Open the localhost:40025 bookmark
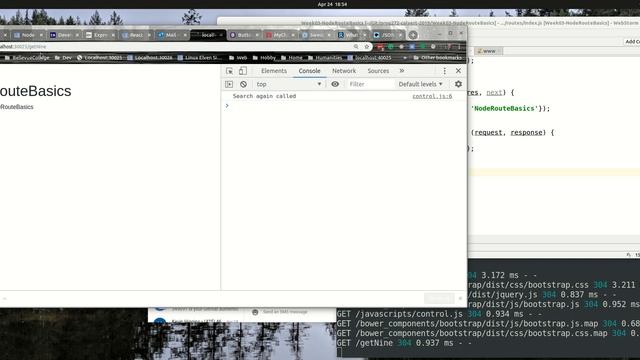The image size is (640, 360). (370, 58)
